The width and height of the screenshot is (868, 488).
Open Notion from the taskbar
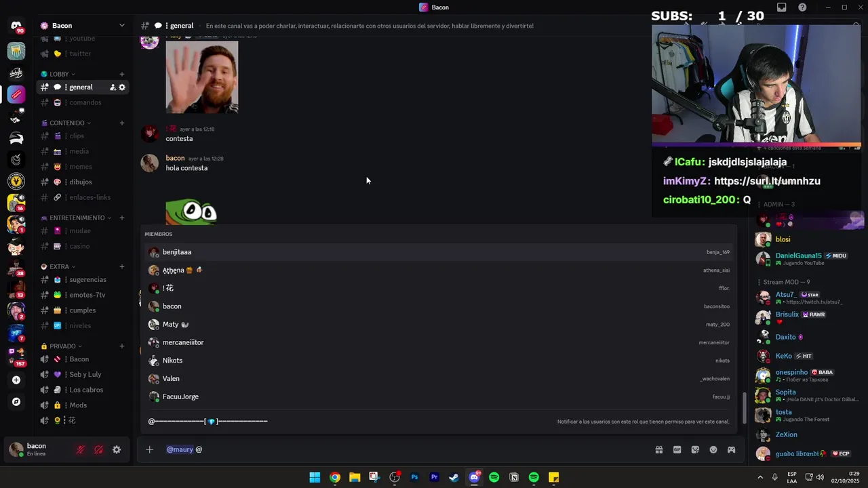(514, 477)
